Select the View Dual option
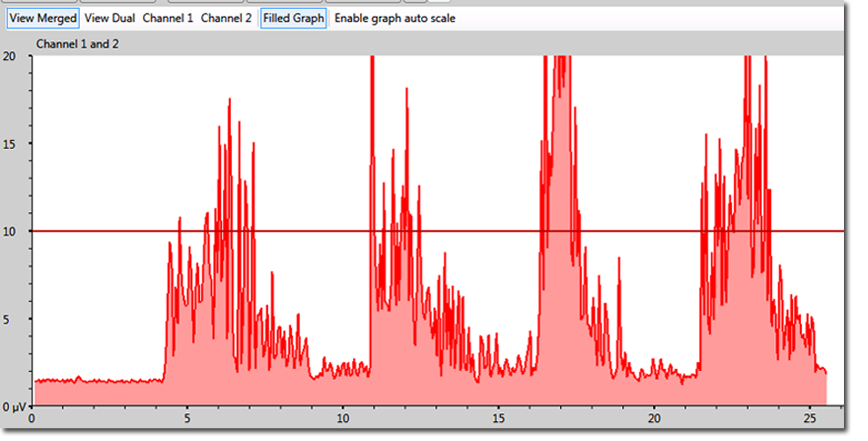Image resolution: width=868 pixels, height=441 pixels. 109,18
